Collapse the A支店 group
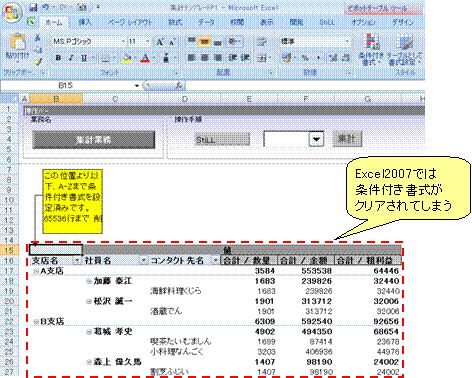Viewport: 472px width, 378px height. coord(36,271)
